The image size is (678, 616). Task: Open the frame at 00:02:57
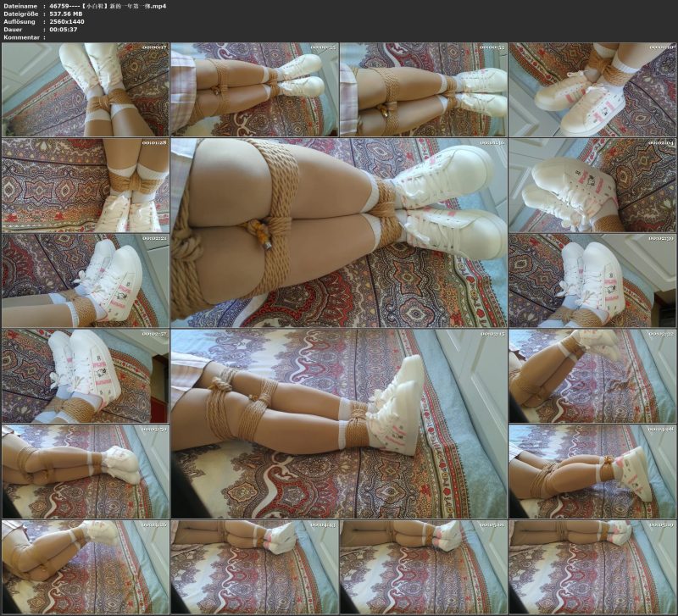coord(85,376)
